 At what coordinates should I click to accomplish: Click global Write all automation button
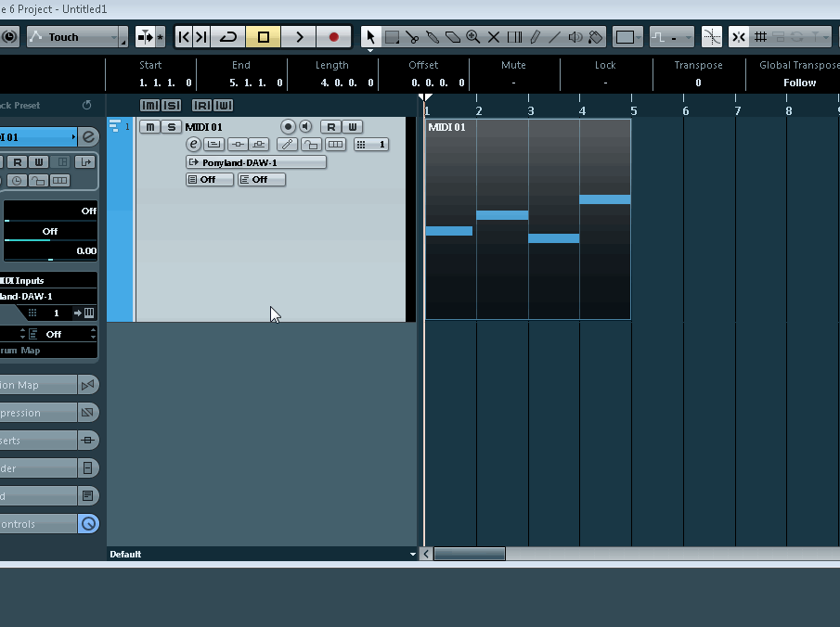[x=224, y=106]
